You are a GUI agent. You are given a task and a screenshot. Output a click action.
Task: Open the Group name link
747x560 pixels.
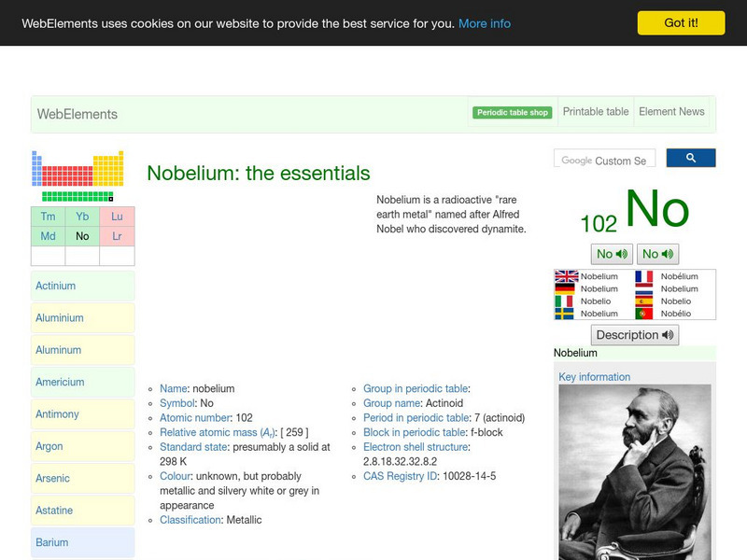391,403
